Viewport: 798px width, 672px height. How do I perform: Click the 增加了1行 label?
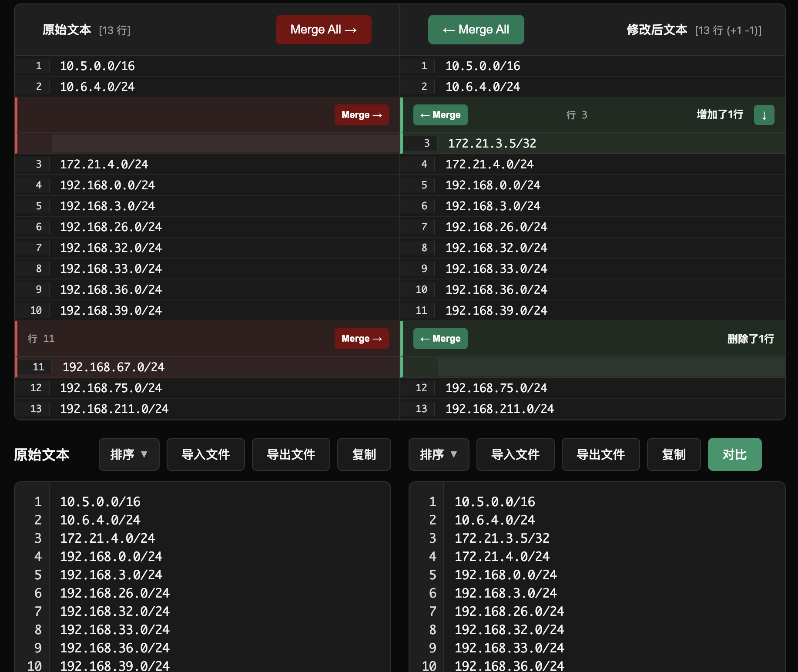[x=720, y=114]
